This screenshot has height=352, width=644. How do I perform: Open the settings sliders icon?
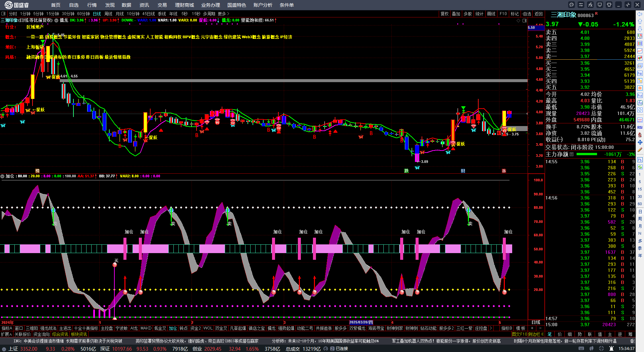point(581,5)
